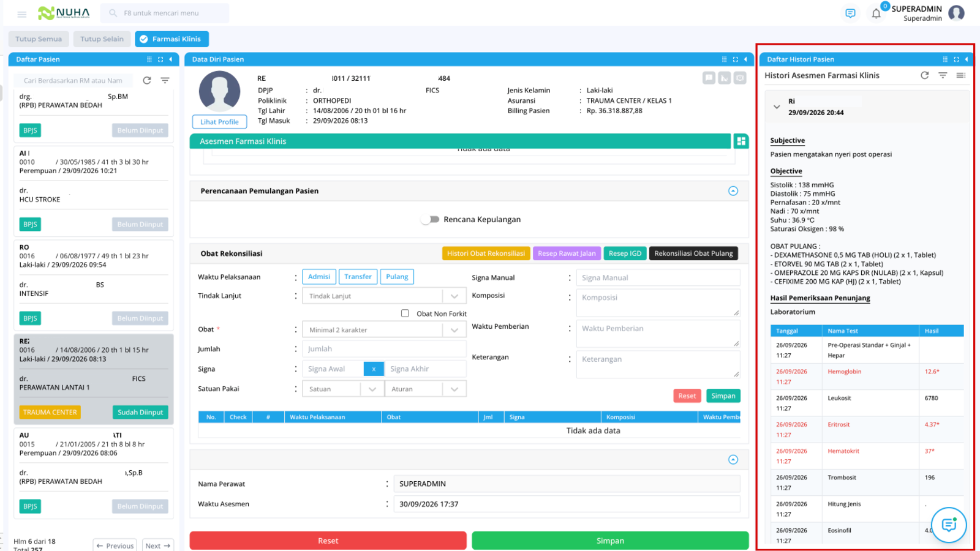Open Resep Rawat Jalan
Image resolution: width=980 pixels, height=551 pixels.
[x=567, y=253]
